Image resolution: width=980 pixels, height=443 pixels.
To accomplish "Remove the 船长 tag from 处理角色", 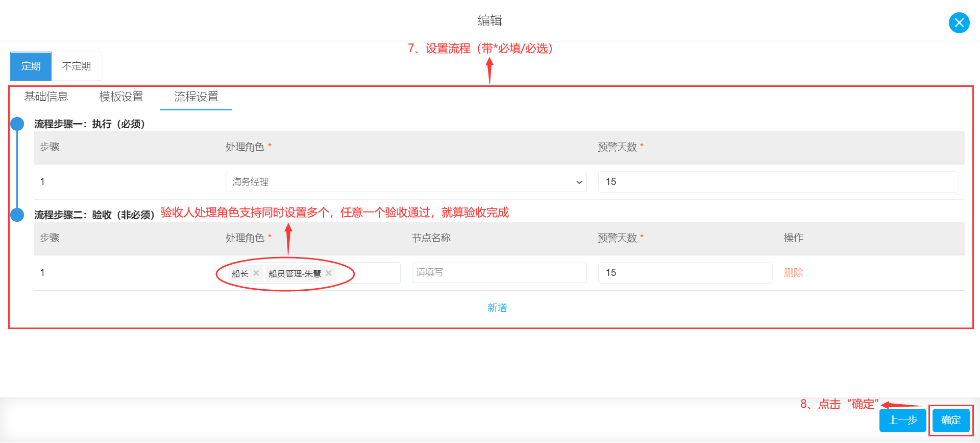I will (256, 273).
